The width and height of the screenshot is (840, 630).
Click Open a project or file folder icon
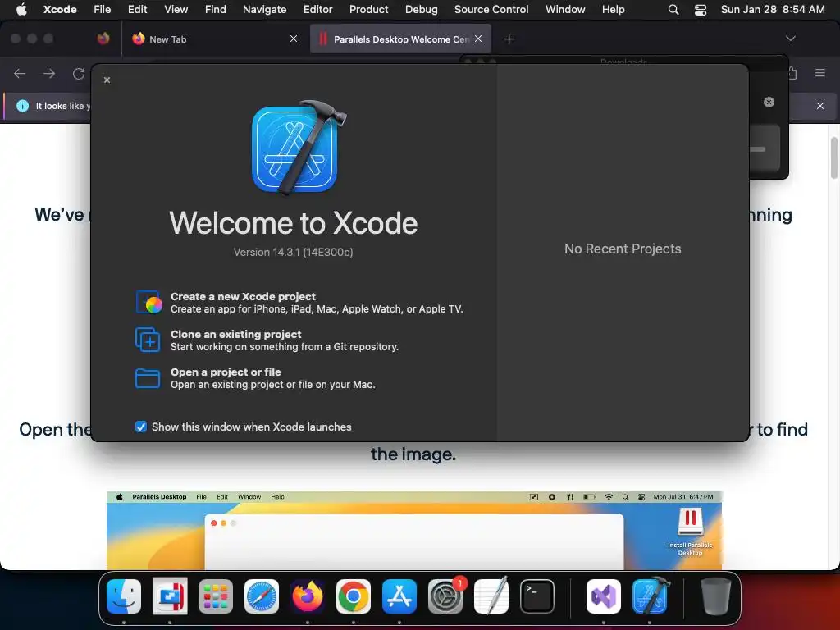click(x=148, y=377)
